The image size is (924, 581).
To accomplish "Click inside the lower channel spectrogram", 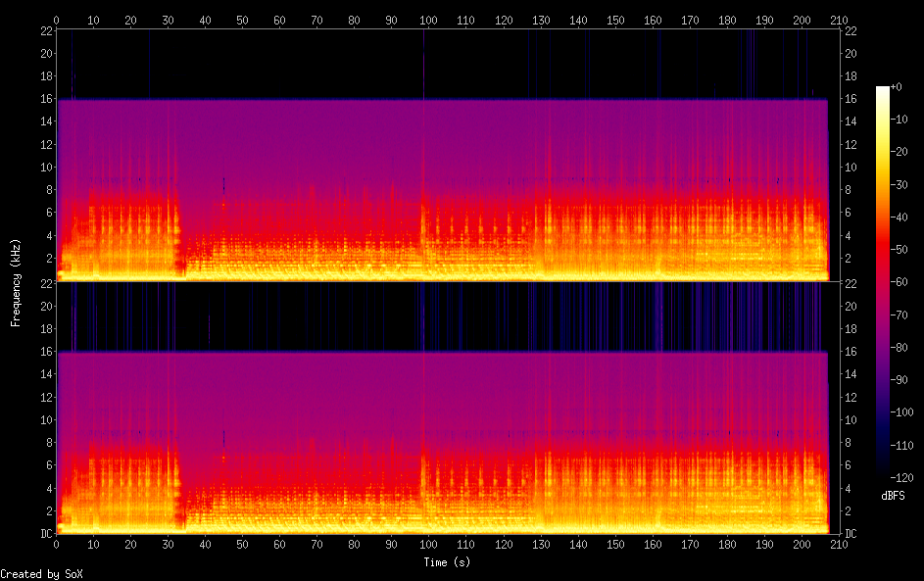I will click(441, 431).
